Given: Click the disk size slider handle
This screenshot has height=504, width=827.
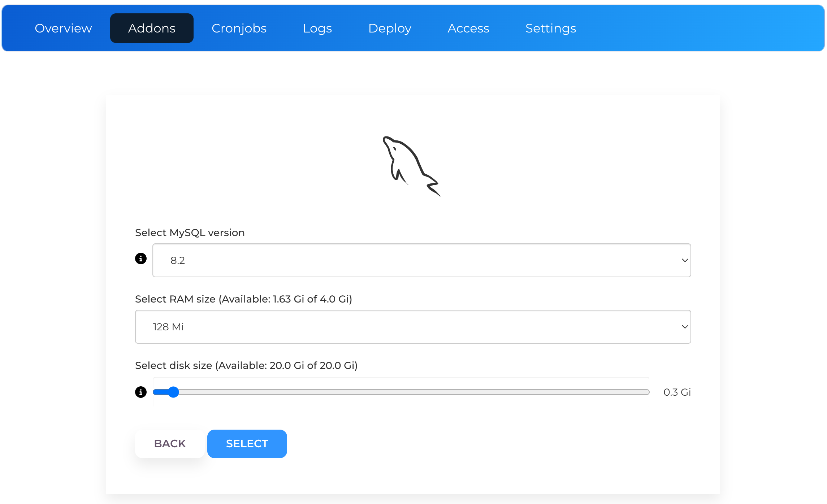Looking at the screenshot, I should (174, 392).
